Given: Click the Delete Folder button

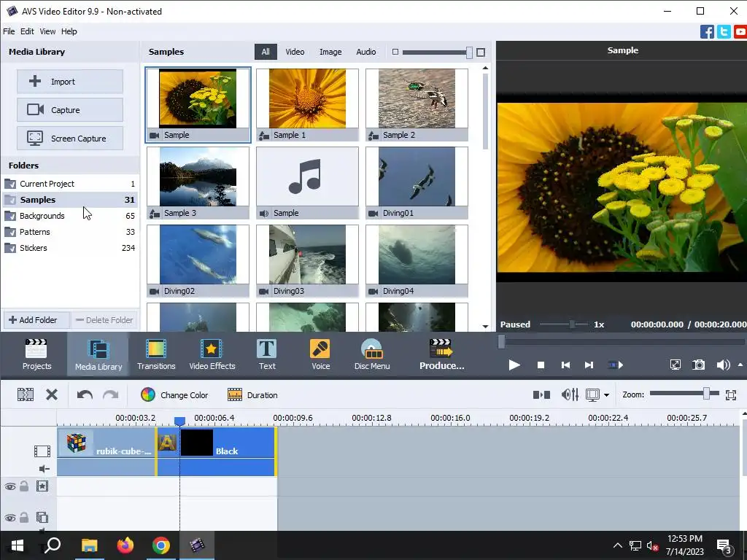Looking at the screenshot, I should pos(105,320).
